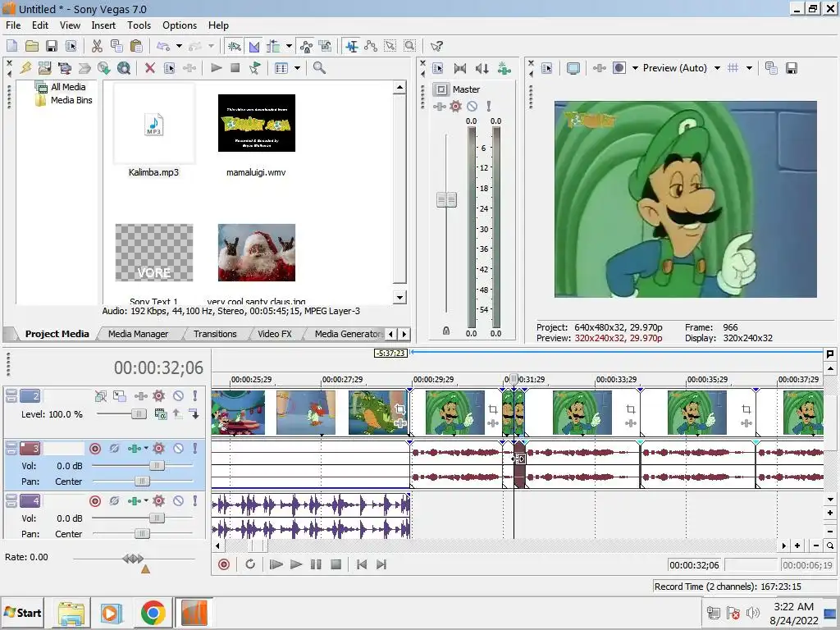Viewport: 840px width, 630px height.
Task: Remove selected media with the red X
Action: [x=150, y=68]
